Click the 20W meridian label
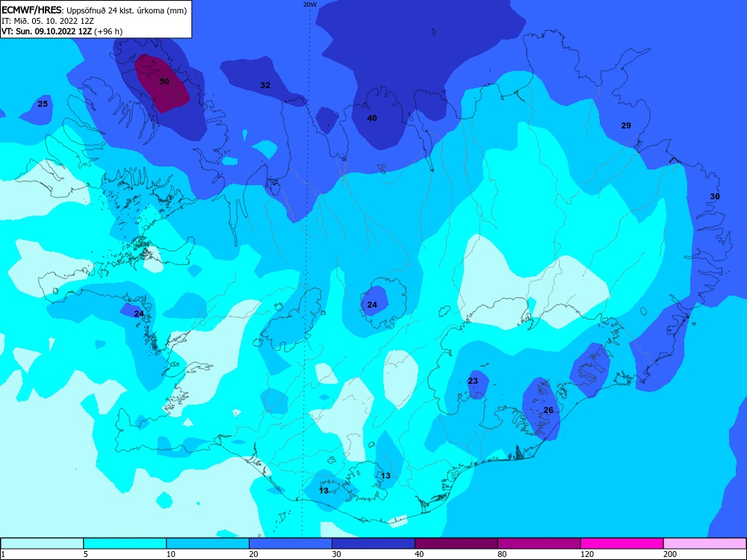 310,4
